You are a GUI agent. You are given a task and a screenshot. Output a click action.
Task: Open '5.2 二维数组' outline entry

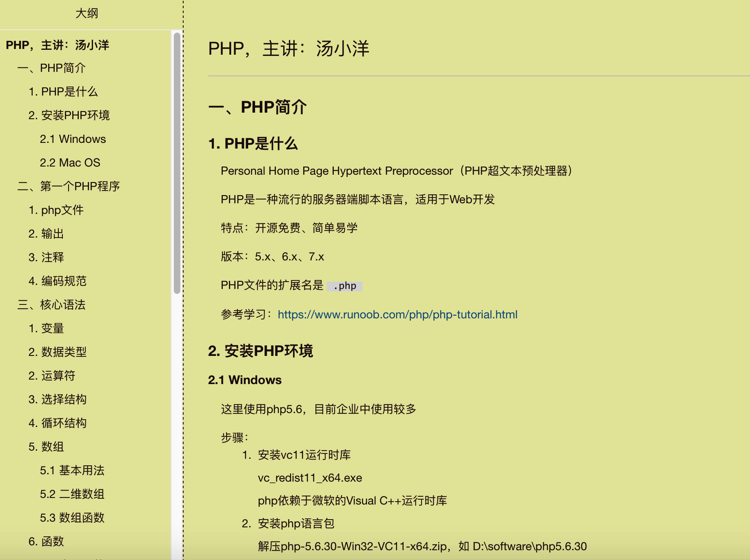pos(72,494)
